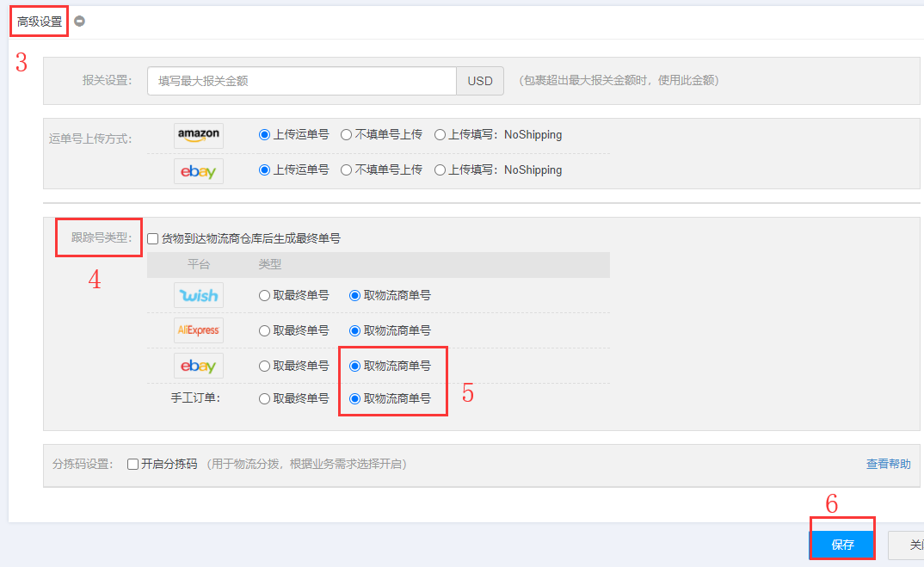Select 上传运单号 for eBay upload row

tap(265, 170)
